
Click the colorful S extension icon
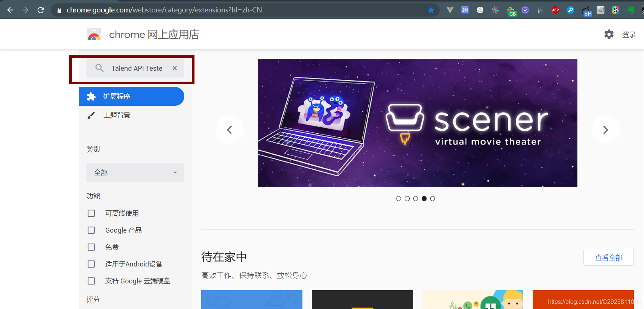coord(615,10)
